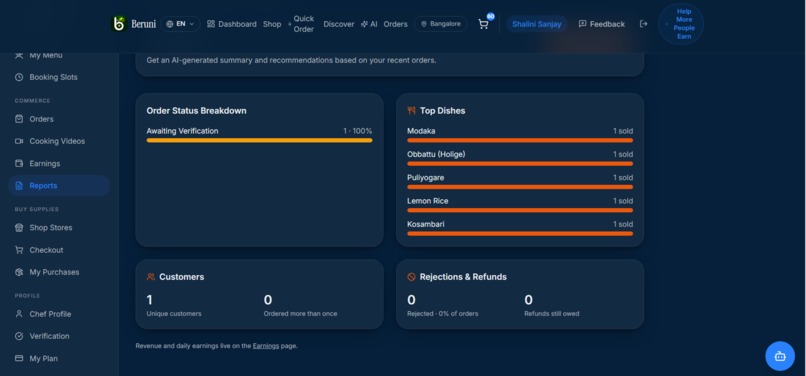
Task: Click the Kosambari sales bar
Action: point(520,234)
